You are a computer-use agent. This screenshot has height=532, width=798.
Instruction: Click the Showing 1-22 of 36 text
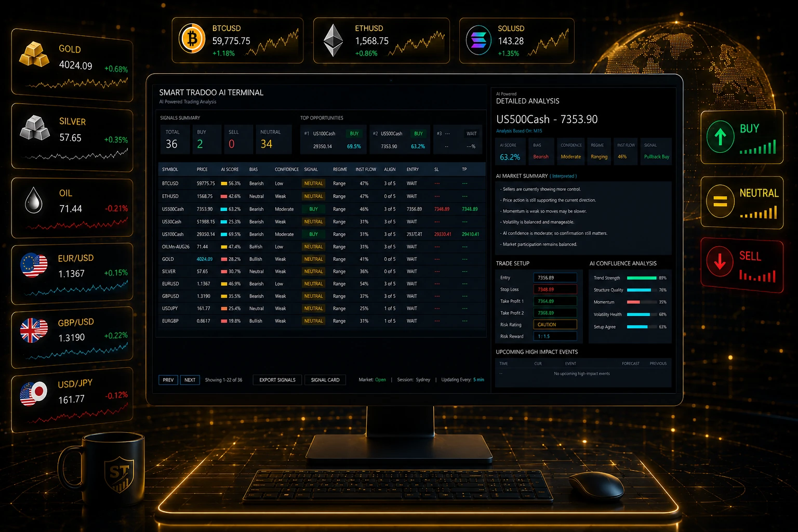(223, 380)
